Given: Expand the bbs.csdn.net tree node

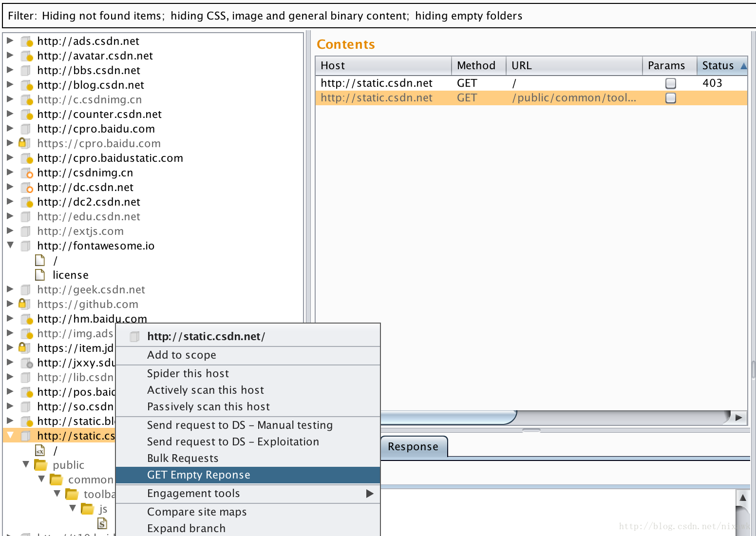Looking at the screenshot, I should click(10, 70).
